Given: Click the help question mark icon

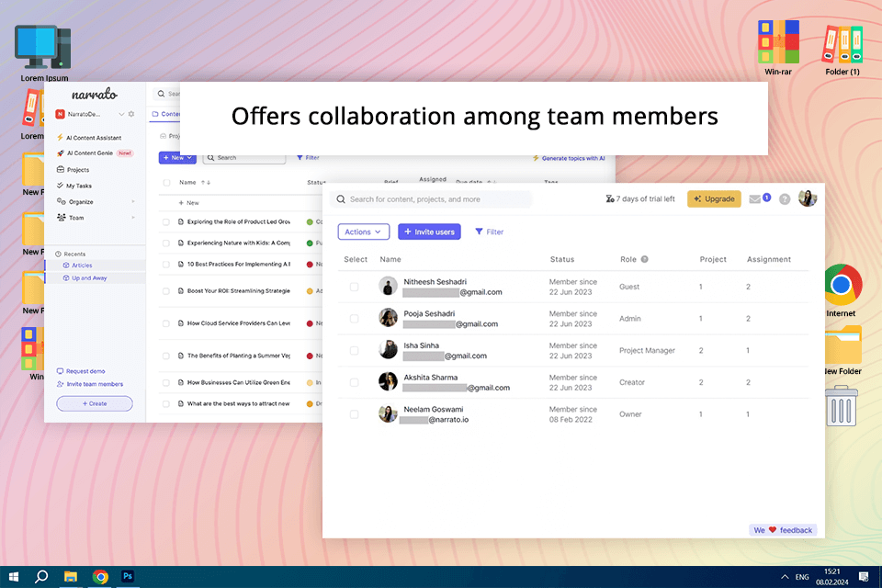Looking at the screenshot, I should pos(785,199).
